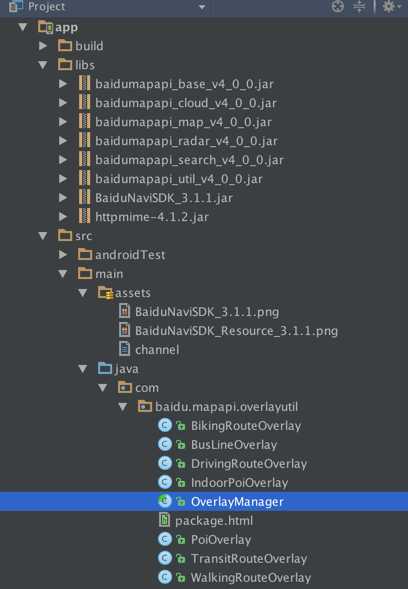This screenshot has height=589, width=408.
Task: Click the java source folder icon
Action: click(105, 369)
